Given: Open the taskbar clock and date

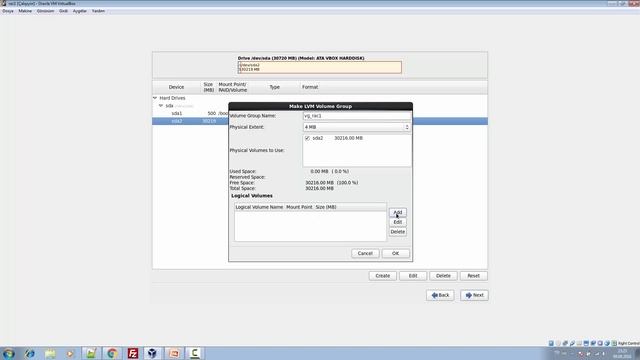Looking at the screenshot, I should click(x=622, y=353).
